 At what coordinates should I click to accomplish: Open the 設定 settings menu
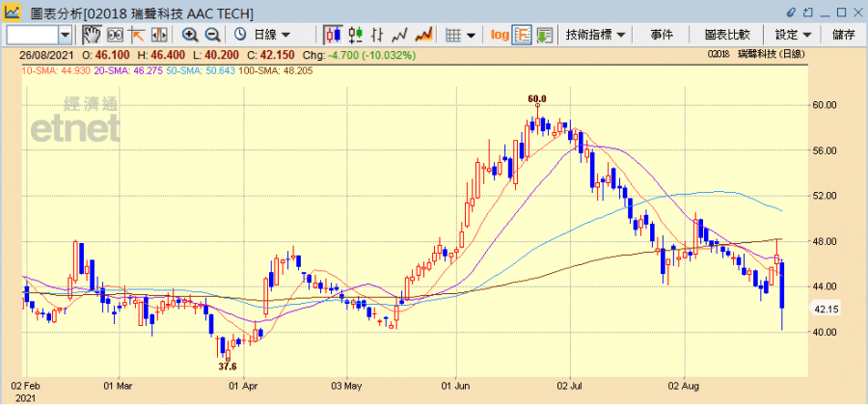(x=793, y=35)
